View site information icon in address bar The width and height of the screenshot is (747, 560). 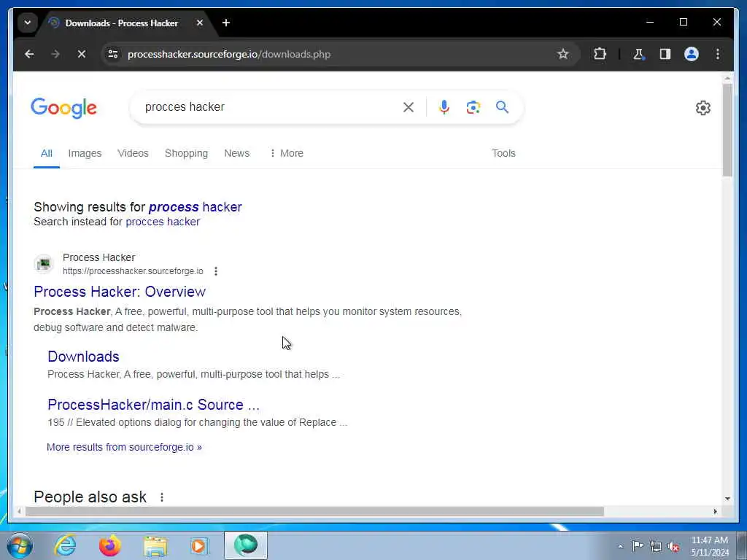pos(113,54)
